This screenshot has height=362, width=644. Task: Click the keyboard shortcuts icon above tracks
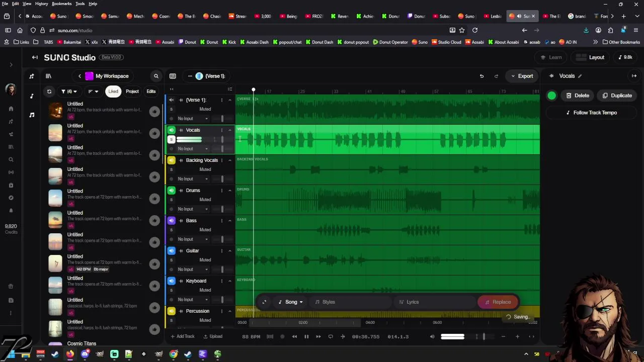(x=173, y=76)
